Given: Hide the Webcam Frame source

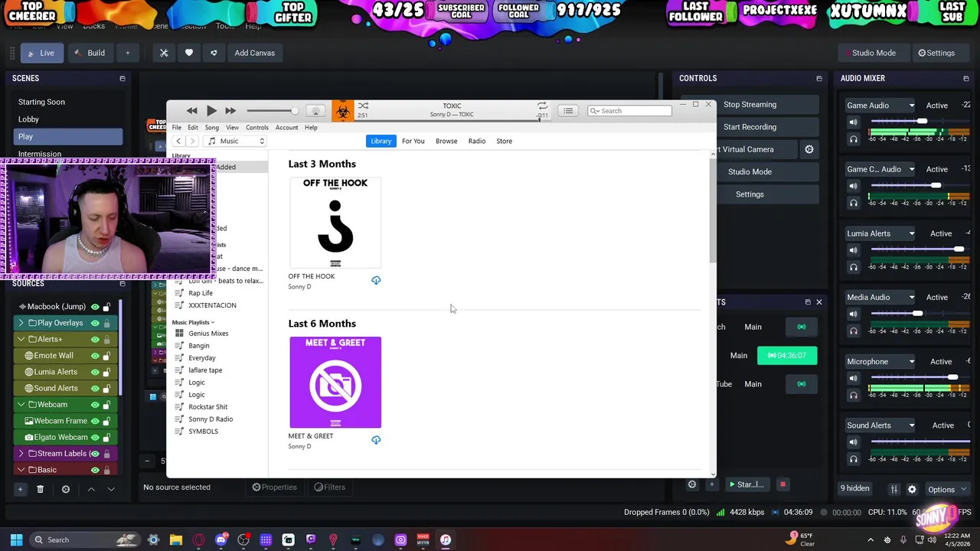Looking at the screenshot, I should (x=95, y=421).
